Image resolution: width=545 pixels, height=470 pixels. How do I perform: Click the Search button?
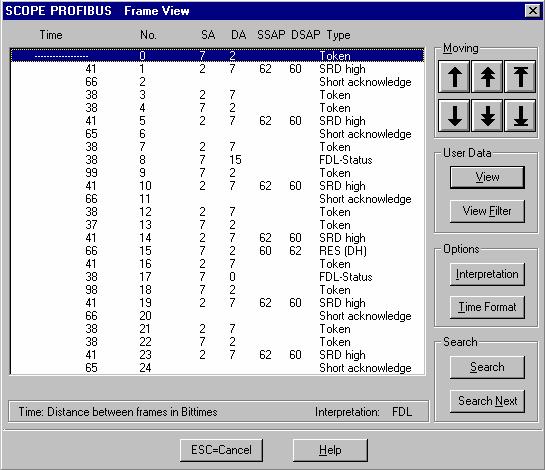pyautogui.click(x=487, y=367)
